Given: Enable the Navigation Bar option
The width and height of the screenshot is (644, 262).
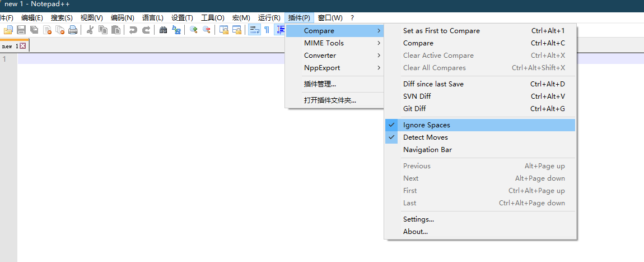Looking at the screenshot, I should tap(480, 150).
